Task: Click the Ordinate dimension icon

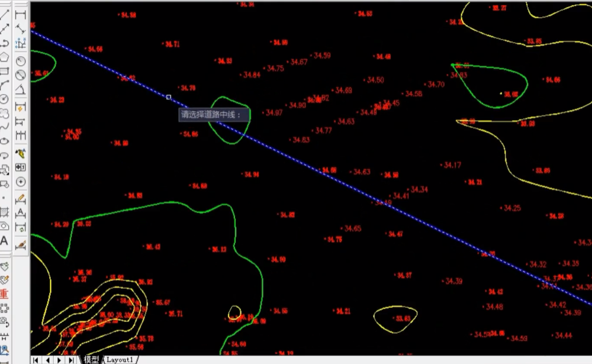Action: click(21, 43)
